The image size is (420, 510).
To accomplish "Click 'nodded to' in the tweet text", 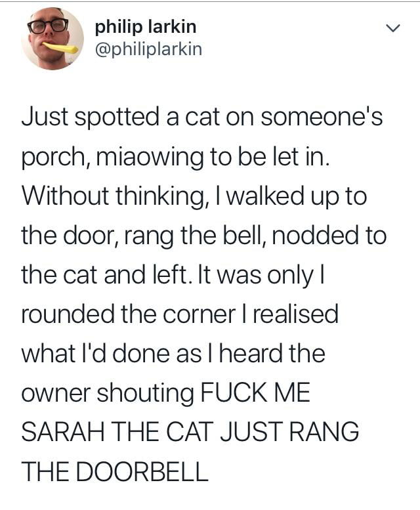I will (x=329, y=236).
